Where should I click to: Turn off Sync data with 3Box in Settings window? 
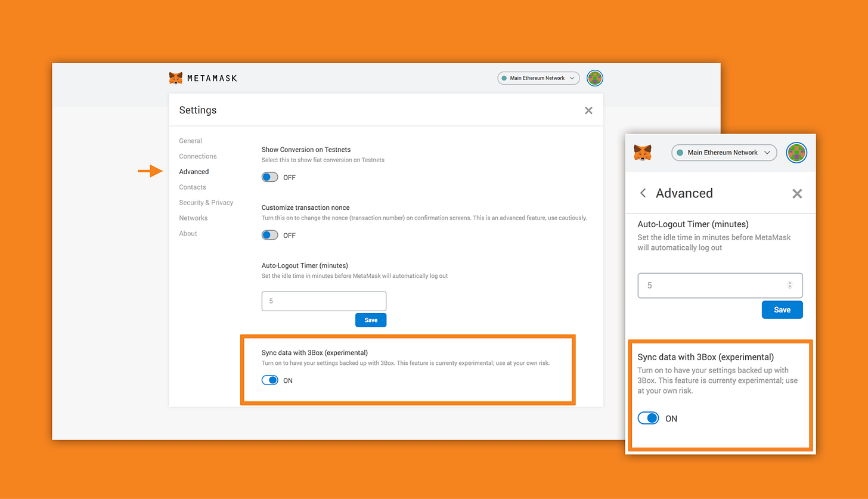[270, 380]
